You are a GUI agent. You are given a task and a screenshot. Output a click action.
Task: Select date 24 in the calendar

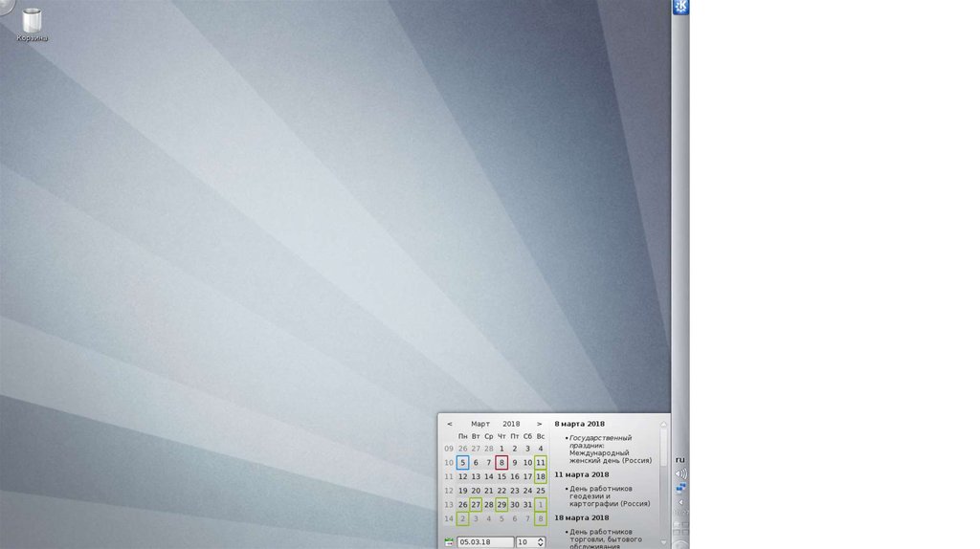(527, 491)
